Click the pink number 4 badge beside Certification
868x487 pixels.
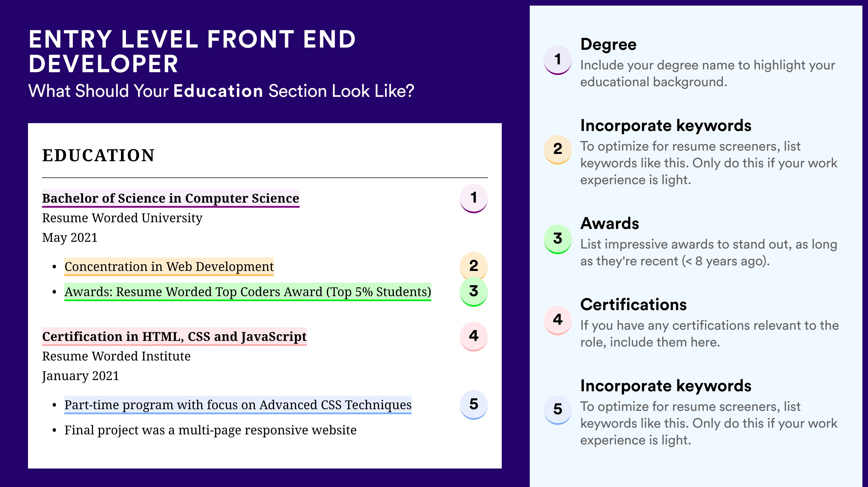[473, 336]
